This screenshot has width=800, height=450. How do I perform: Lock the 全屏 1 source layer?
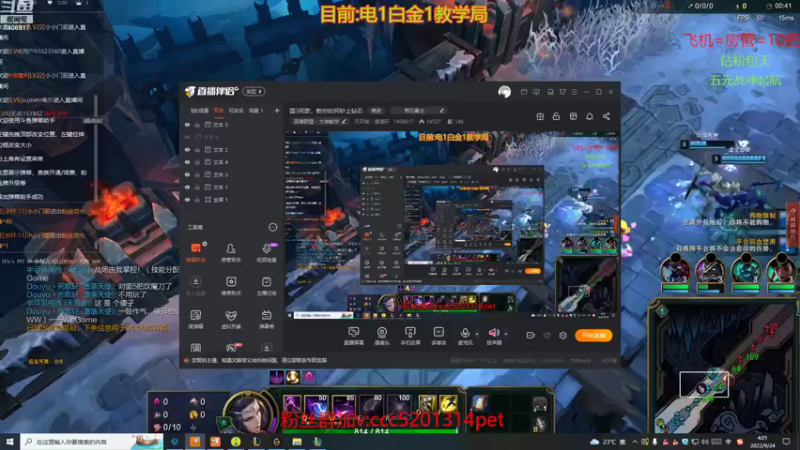[x=197, y=199]
